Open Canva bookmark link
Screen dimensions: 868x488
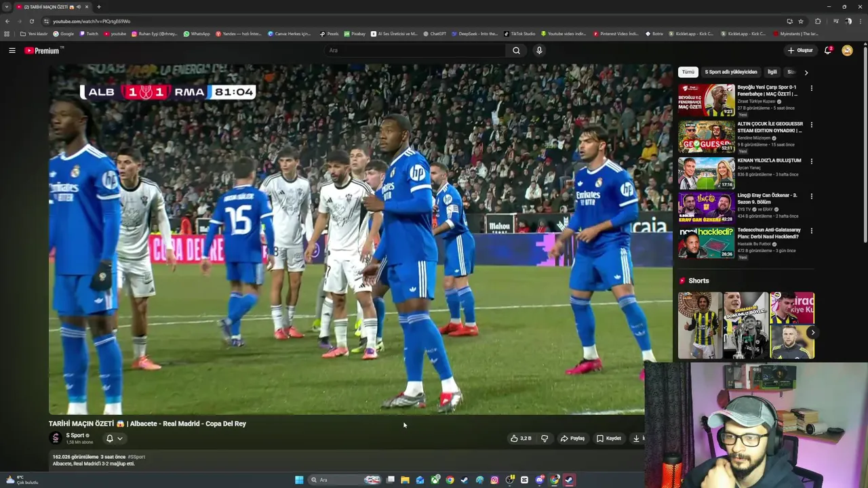coord(290,33)
